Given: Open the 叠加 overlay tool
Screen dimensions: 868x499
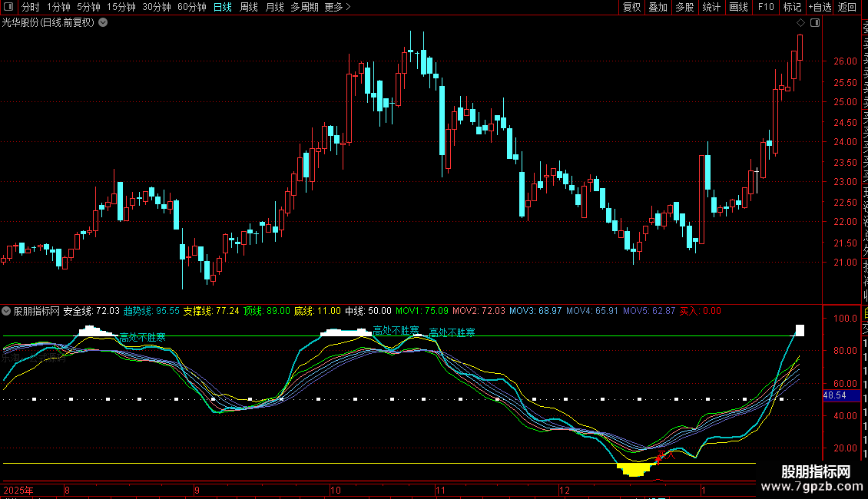Looking at the screenshot, I should click(658, 8).
